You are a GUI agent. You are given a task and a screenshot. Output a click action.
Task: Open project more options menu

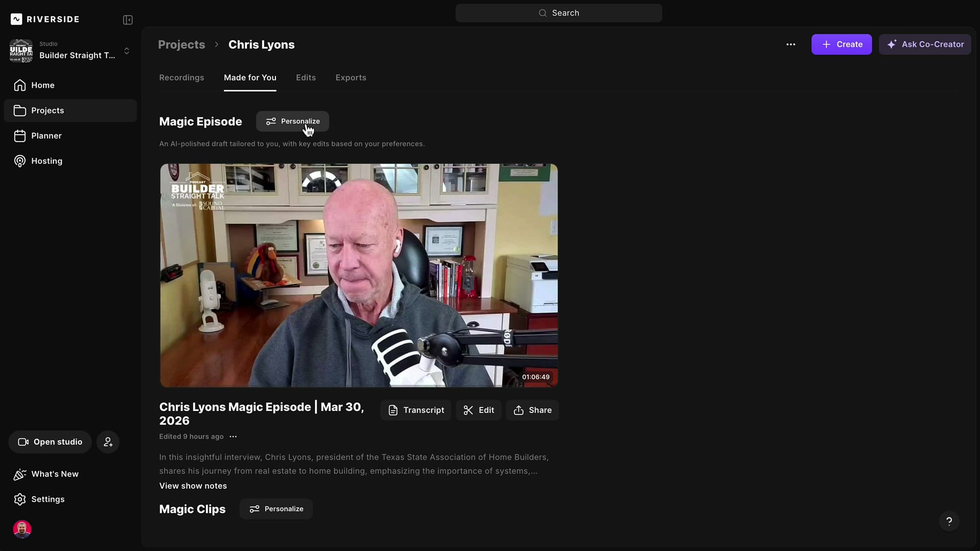point(790,45)
